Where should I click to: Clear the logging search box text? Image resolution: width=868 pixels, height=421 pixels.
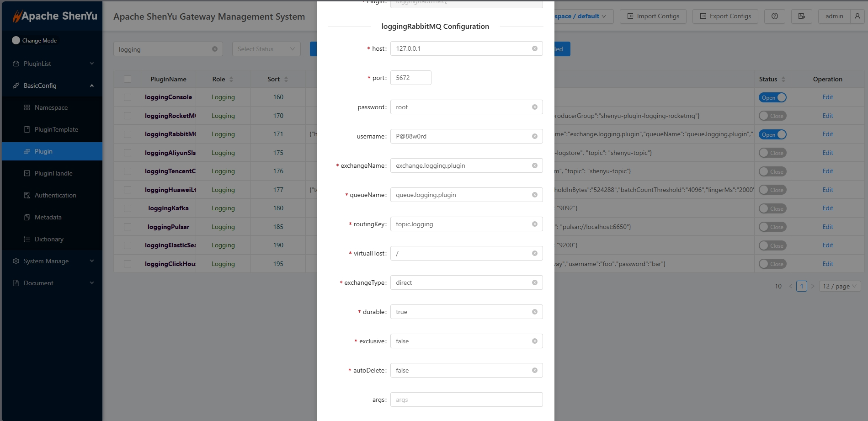pos(215,49)
